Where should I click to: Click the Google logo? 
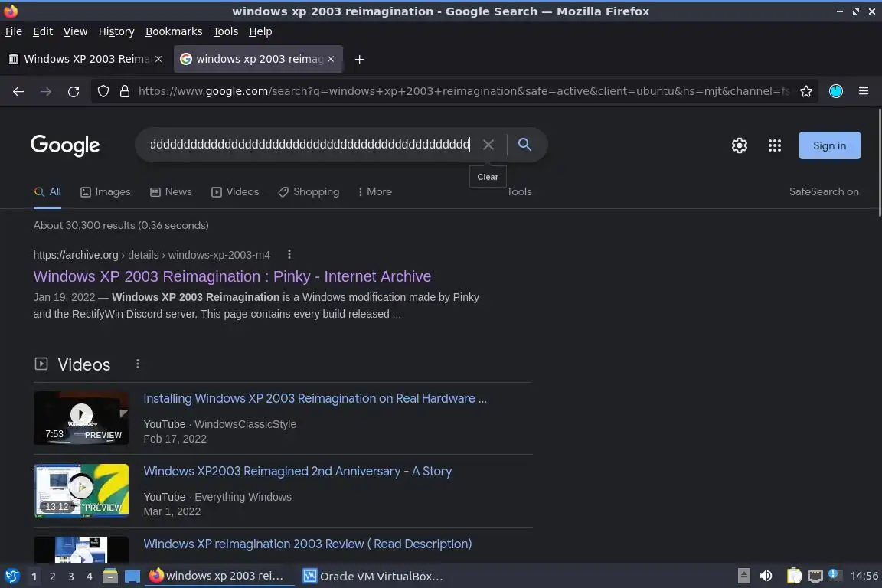pyautogui.click(x=65, y=145)
